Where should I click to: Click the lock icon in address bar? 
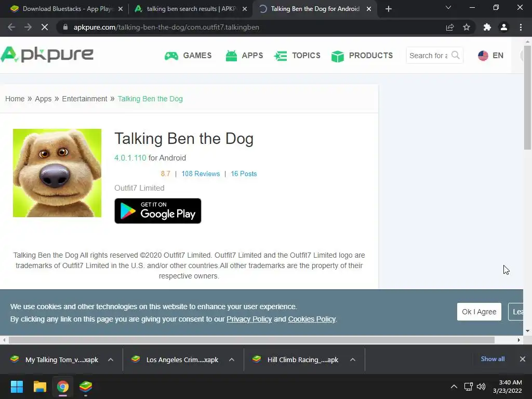65,27
